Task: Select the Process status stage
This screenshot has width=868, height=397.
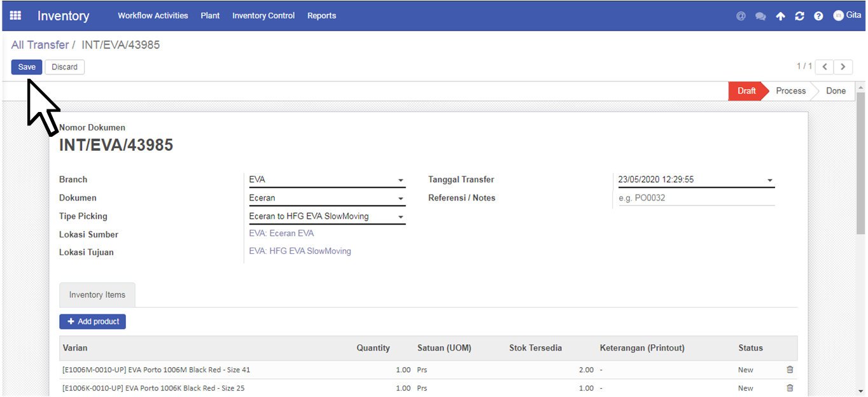Action: pos(791,91)
